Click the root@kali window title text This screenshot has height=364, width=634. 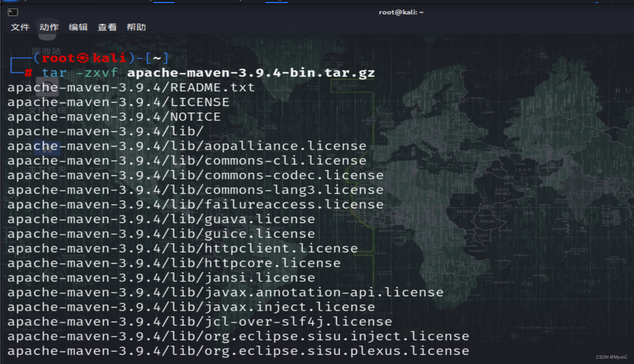401,12
